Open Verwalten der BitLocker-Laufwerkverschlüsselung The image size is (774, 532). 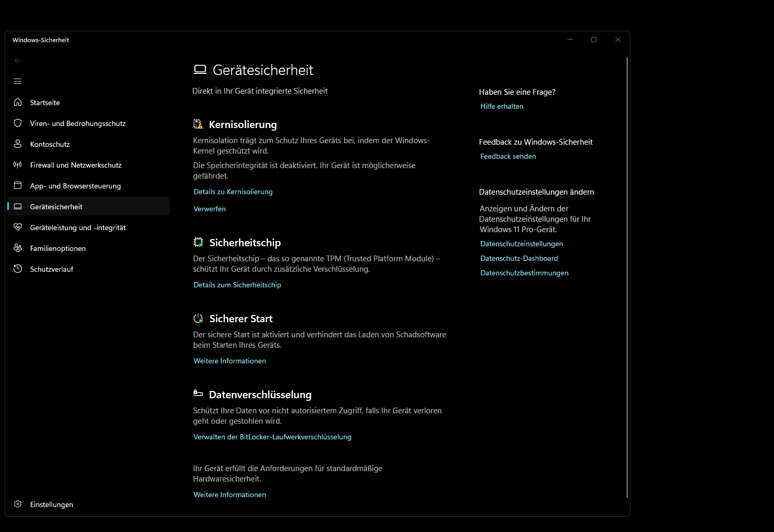click(272, 437)
